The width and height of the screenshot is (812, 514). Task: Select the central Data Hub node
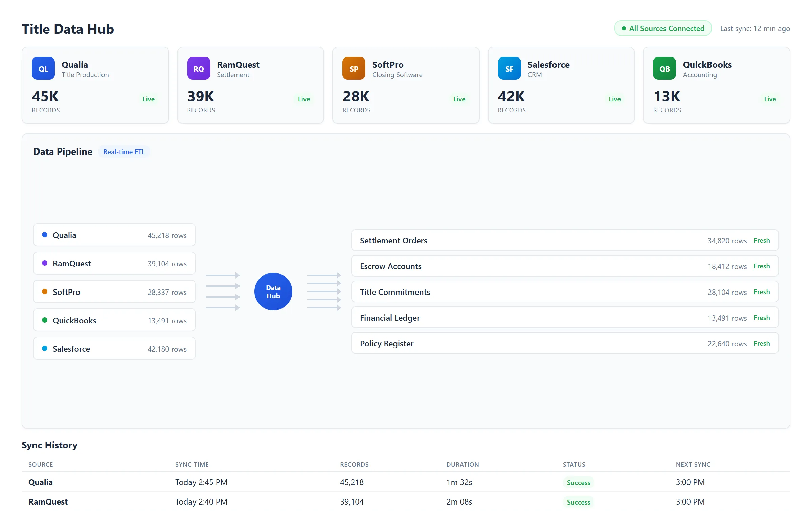tap(273, 291)
